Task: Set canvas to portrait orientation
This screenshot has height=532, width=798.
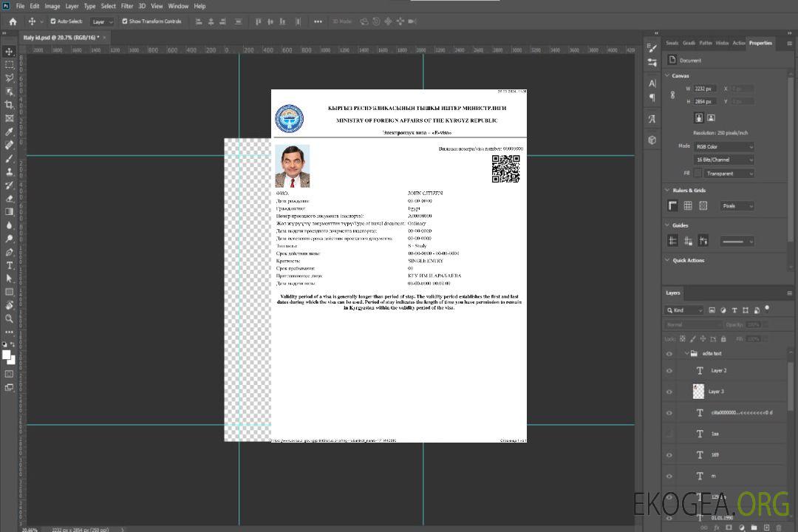Action: click(x=699, y=117)
